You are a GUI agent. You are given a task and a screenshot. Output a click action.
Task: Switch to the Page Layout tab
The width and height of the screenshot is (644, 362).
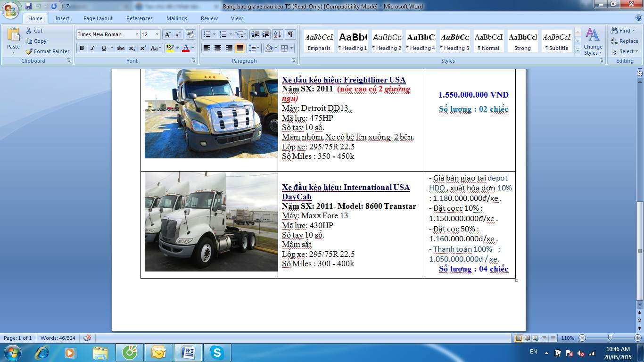[98, 18]
